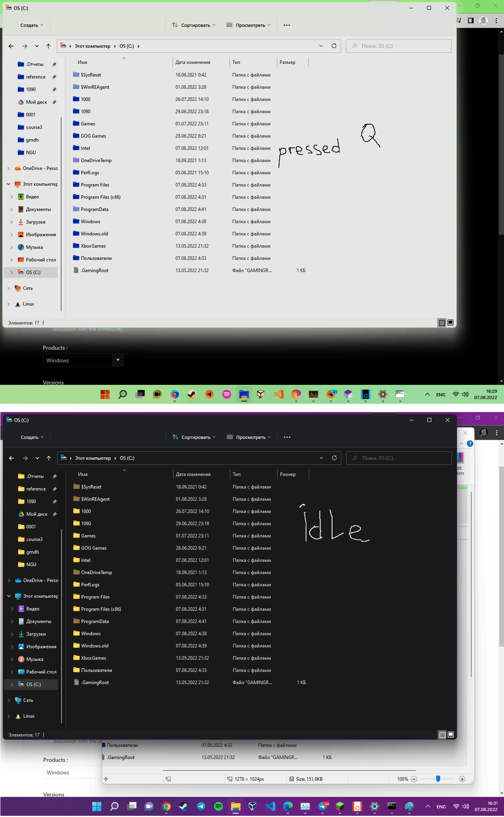504x817 pixels.
Task: Open the Paint palette icon on purple taskbar
Action: 409,806
